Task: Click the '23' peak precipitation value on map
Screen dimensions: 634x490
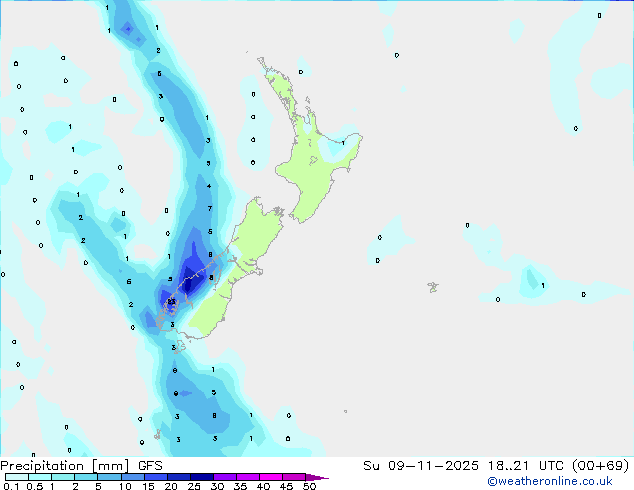Action: click(171, 302)
